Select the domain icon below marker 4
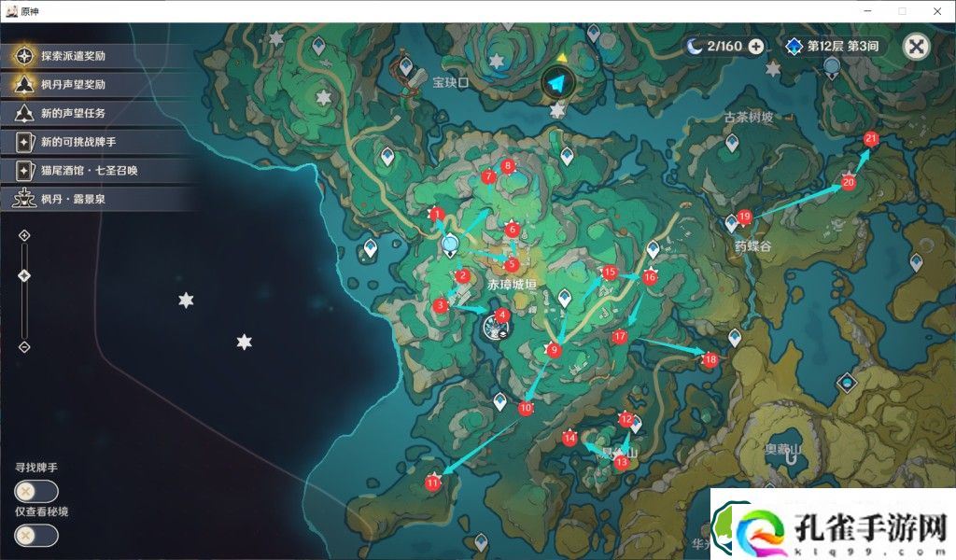The width and height of the screenshot is (956, 560). pyautogui.click(x=495, y=328)
